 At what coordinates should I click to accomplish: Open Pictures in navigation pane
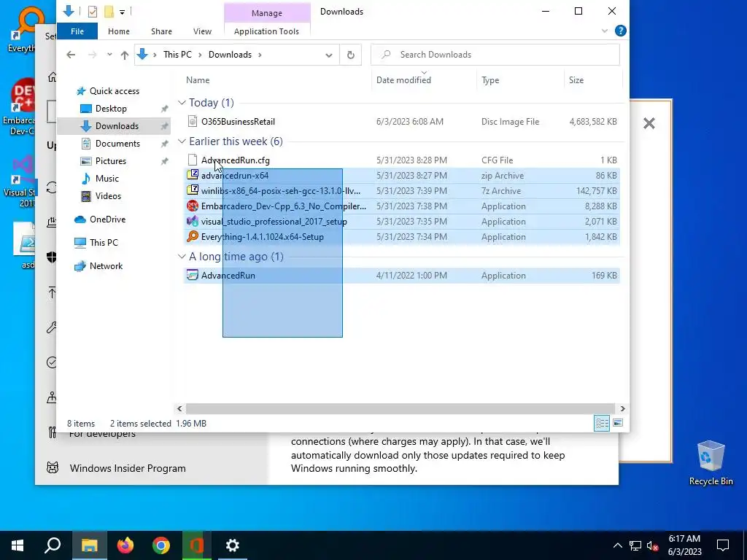pos(111,161)
